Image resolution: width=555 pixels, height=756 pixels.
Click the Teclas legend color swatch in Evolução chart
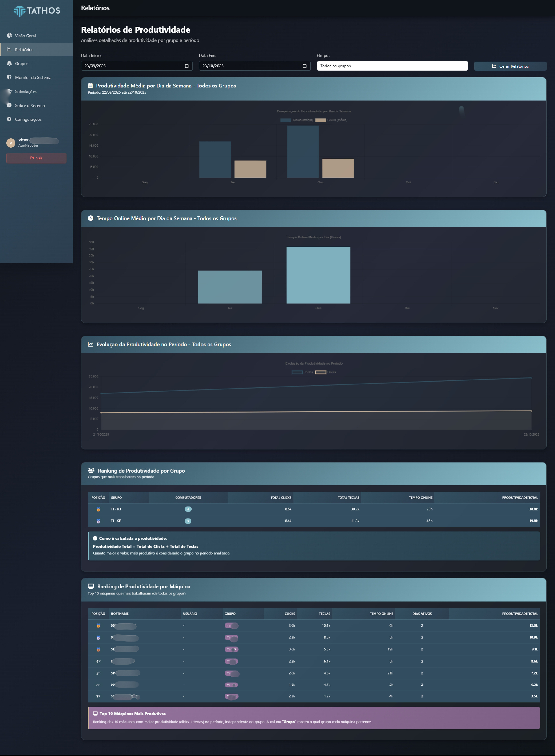pyautogui.click(x=297, y=372)
